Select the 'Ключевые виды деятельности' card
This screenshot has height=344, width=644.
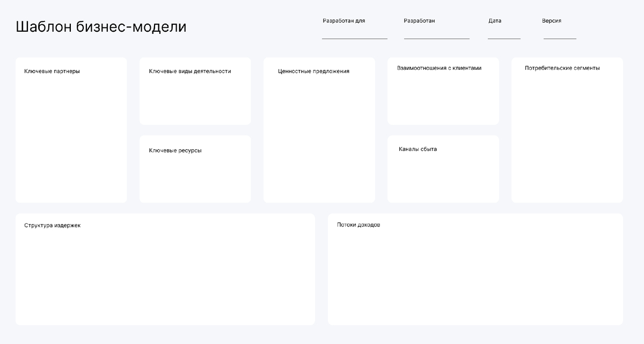(x=195, y=91)
